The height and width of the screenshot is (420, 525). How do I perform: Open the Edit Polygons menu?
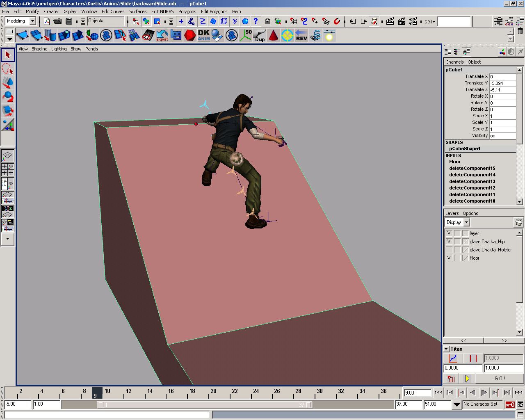pyautogui.click(x=214, y=11)
